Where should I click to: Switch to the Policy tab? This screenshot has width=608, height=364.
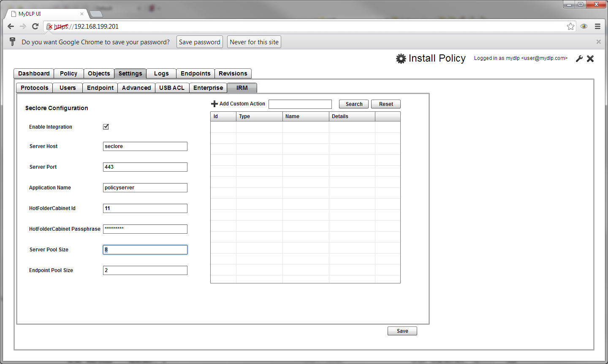click(x=68, y=73)
